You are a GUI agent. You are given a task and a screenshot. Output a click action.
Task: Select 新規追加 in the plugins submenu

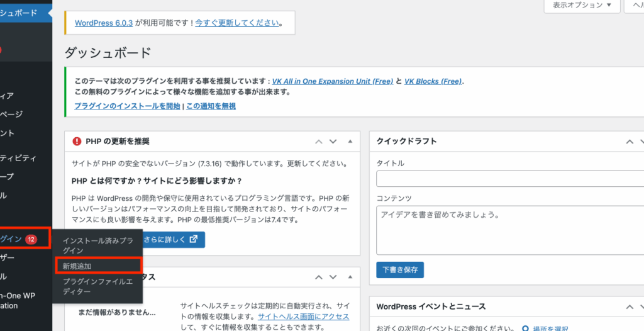pyautogui.click(x=77, y=266)
